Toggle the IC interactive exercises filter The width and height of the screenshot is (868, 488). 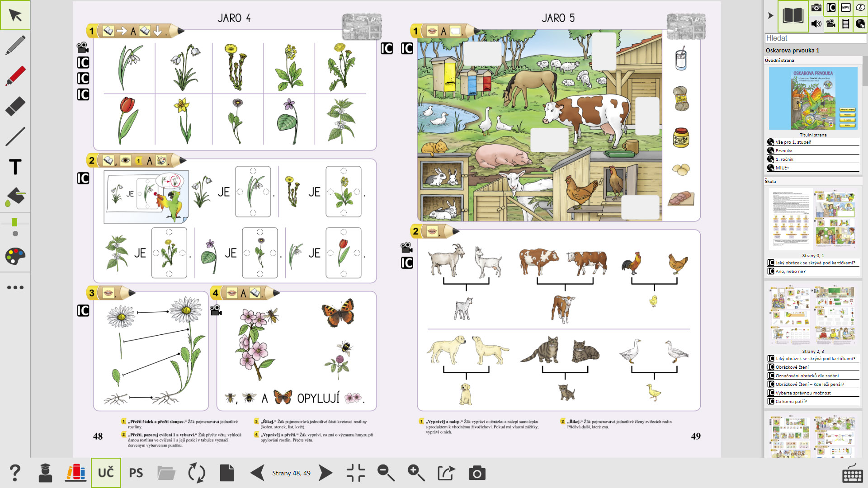[x=831, y=8]
